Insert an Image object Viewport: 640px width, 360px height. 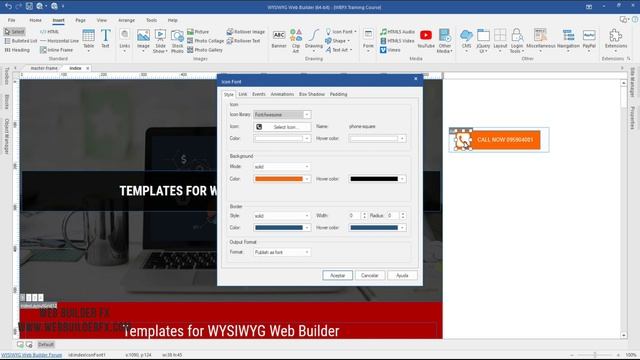(x=143, y=40)
